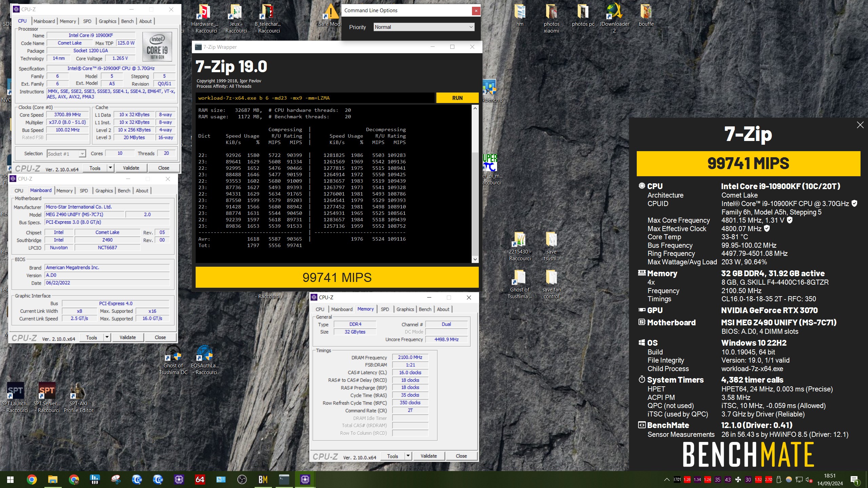
Task: Expand Tools dropdown arrow in Mainboard window
Action: point(107,337)
